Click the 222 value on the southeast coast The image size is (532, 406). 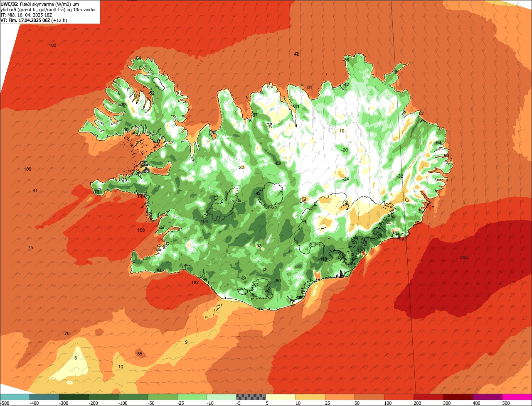(402, 239)
